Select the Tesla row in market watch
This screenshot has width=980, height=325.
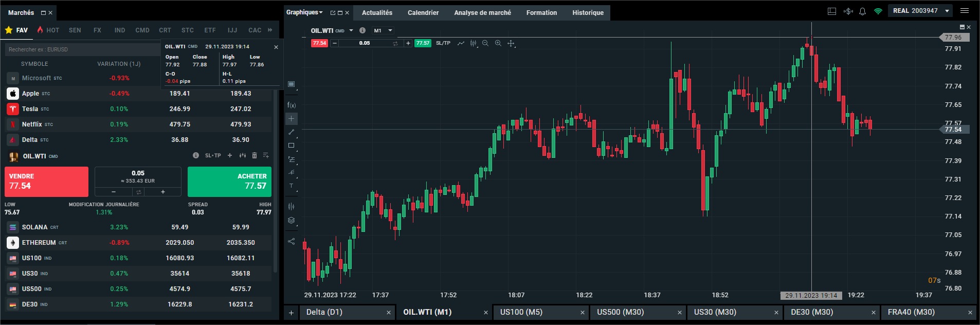pos(139,109)
